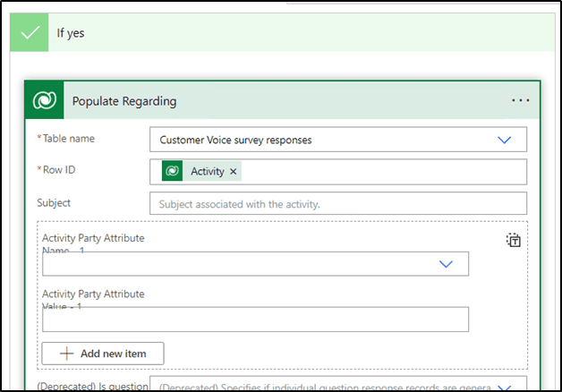The image size is (562, 392).
Task: Click the Activity Party Attribute Value label
Action: point(93,299)
